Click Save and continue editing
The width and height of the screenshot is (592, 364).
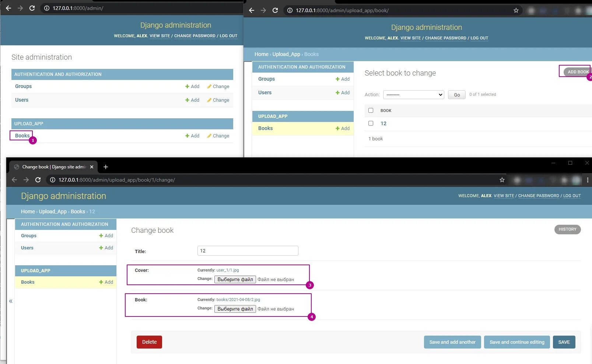[517, 342]
